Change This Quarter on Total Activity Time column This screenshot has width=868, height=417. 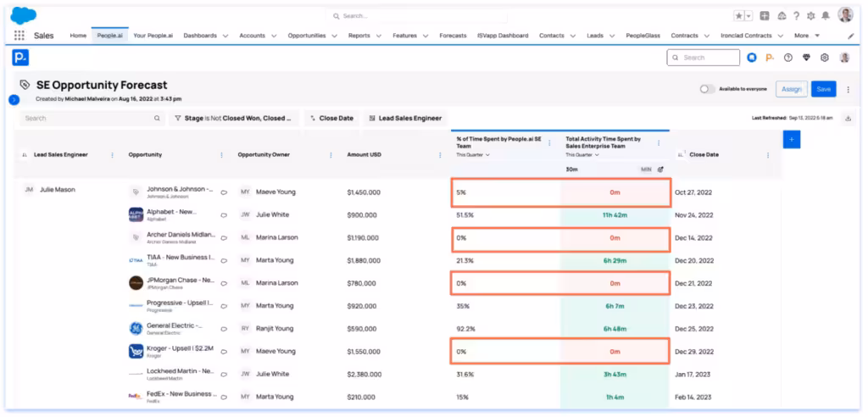[582, 155]
